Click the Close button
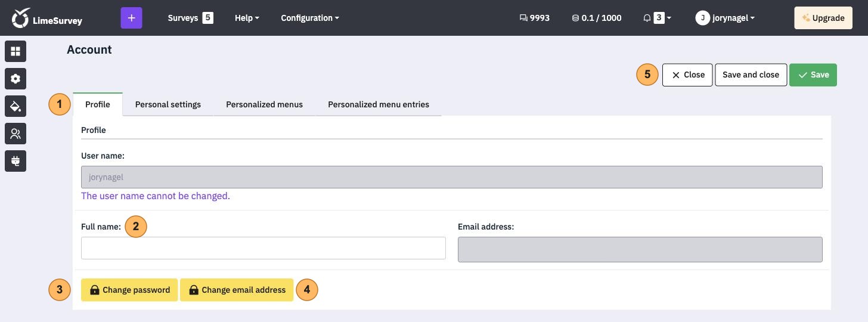This screenshot has width=868, height=322. [687, 75]
